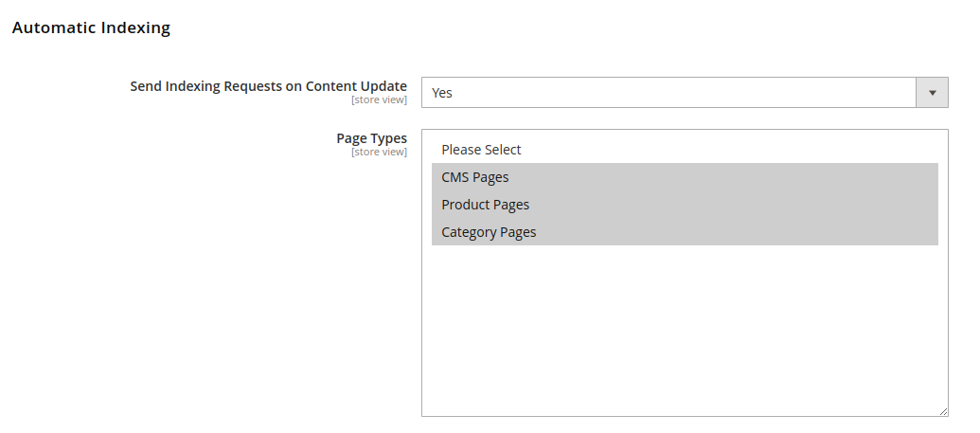Collapse the Automatic Indexing section heading
The height and width of the screenshot is (433, 980).
pyautogui.click(x=91, y=27)
